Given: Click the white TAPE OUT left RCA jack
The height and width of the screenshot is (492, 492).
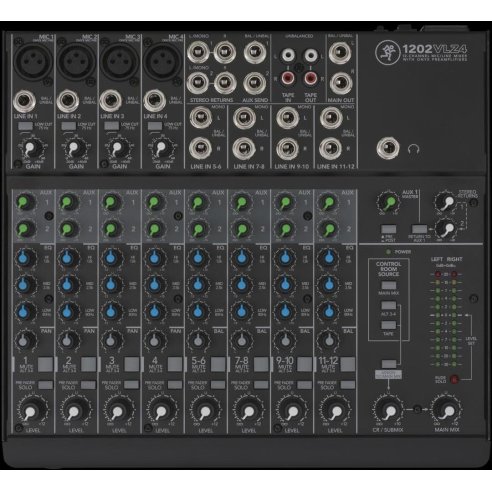Looking at the screenshot, I should coord(311,55).
